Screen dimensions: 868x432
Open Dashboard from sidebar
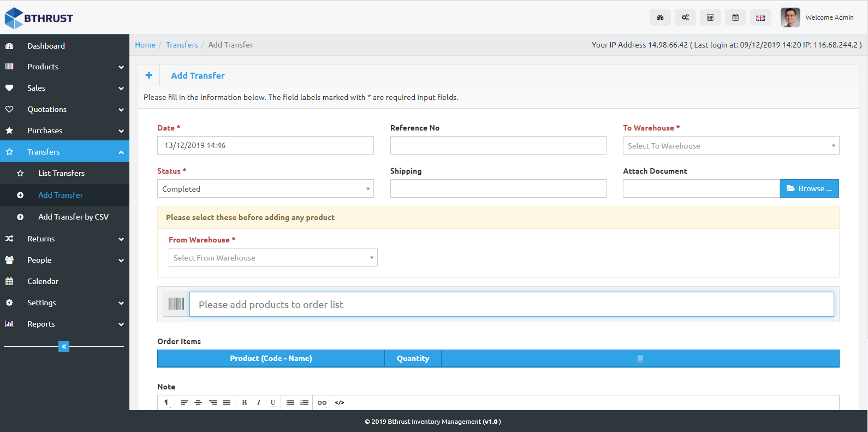point(64,46)
